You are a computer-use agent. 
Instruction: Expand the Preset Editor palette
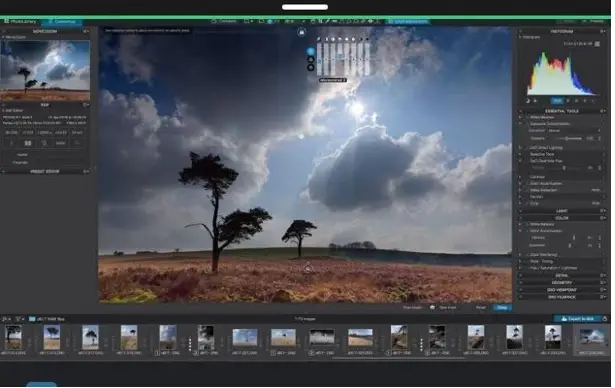point(45,172)
